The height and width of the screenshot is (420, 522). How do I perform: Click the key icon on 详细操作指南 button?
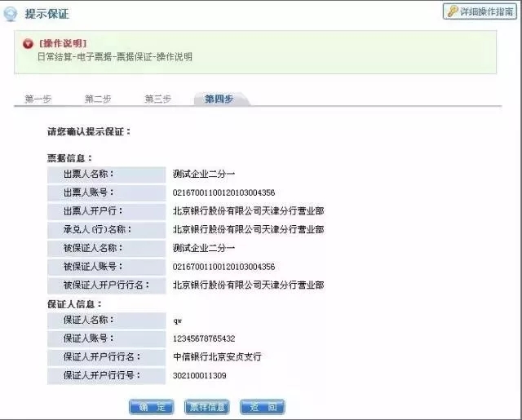[x=453, y=11]
